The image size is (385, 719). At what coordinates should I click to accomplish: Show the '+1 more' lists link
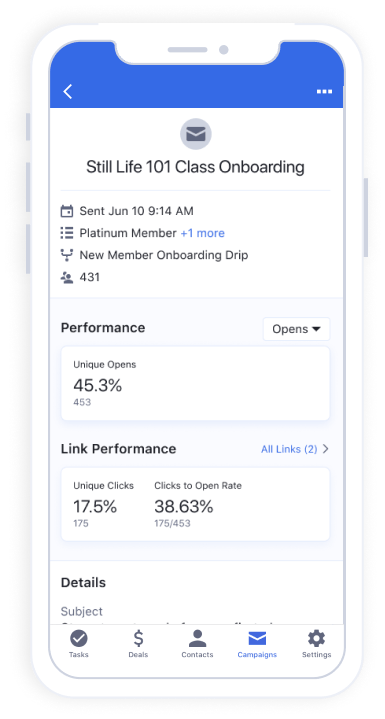(203, 233)
